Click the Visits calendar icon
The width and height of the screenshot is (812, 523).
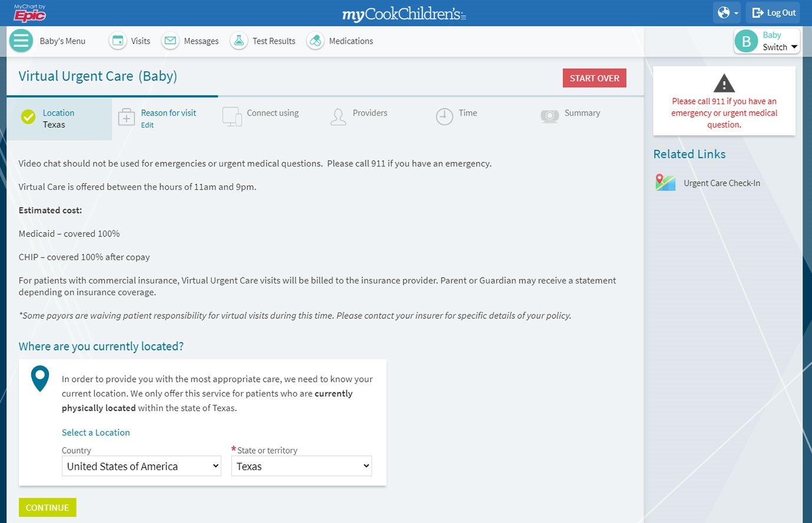click(118, 41)
